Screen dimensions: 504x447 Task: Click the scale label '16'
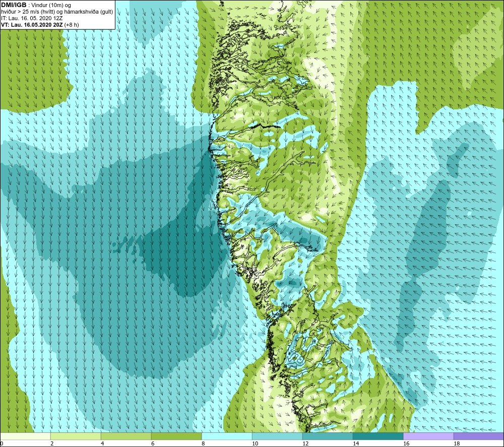pyautogui.click(x=406, y=444)
